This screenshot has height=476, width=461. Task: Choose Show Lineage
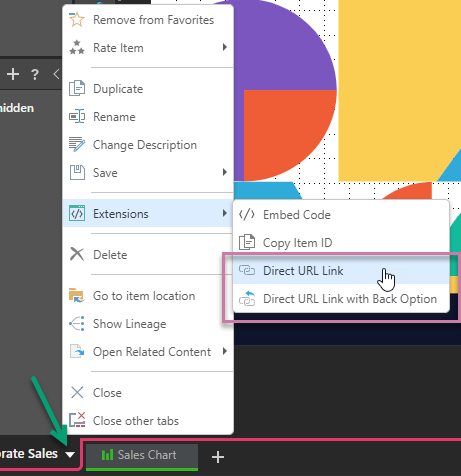(x=148, y=324)
